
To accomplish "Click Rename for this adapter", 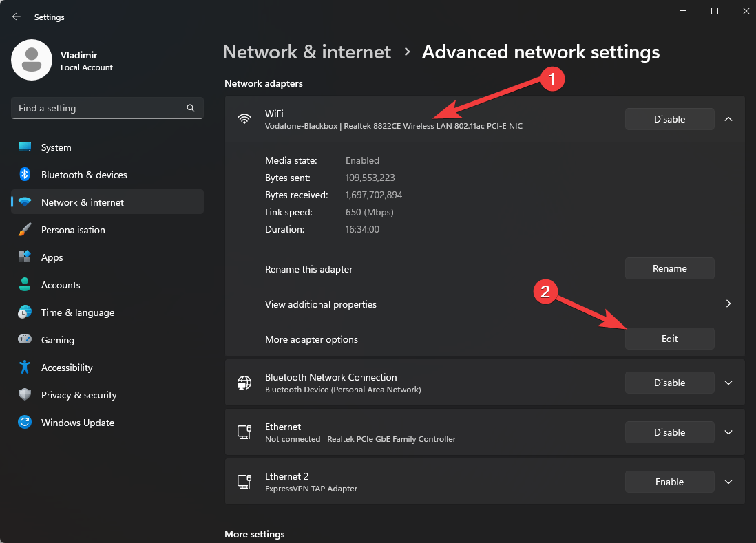I will pyautogui.click(x=669, y=268).
